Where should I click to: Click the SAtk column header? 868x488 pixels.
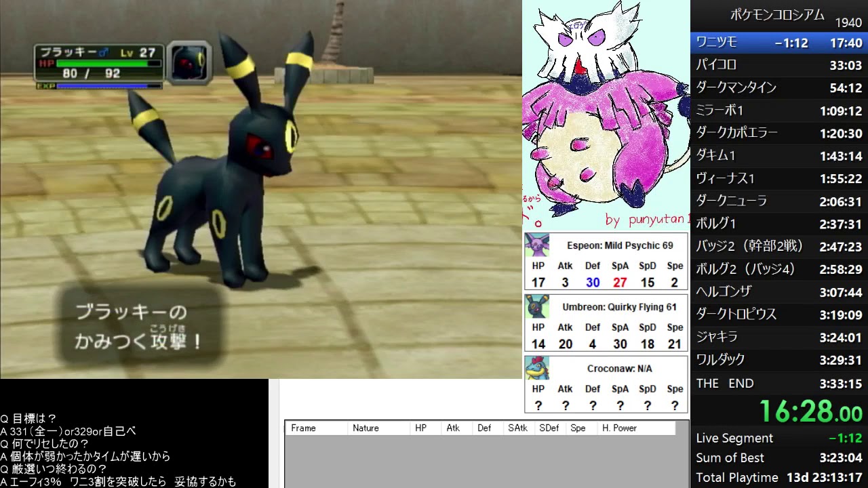click(x=518, y=428)
